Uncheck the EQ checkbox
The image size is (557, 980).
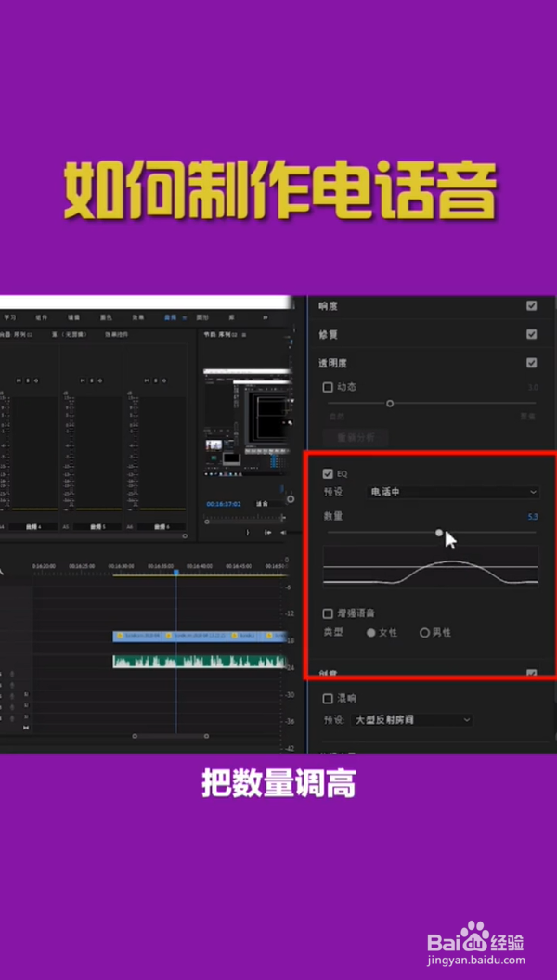(x=328, y=473)
